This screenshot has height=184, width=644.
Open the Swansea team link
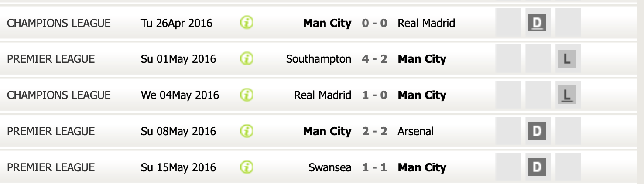330,167
